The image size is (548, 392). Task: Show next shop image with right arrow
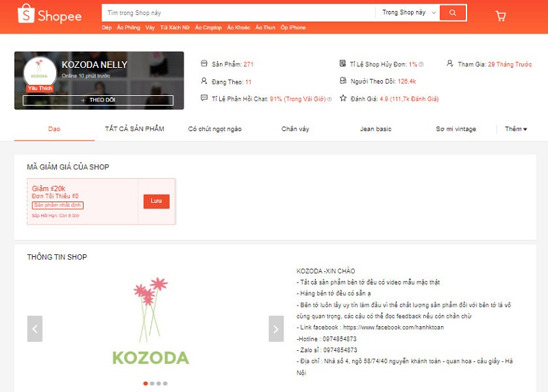pyautogui.click(x=276, y=329)
